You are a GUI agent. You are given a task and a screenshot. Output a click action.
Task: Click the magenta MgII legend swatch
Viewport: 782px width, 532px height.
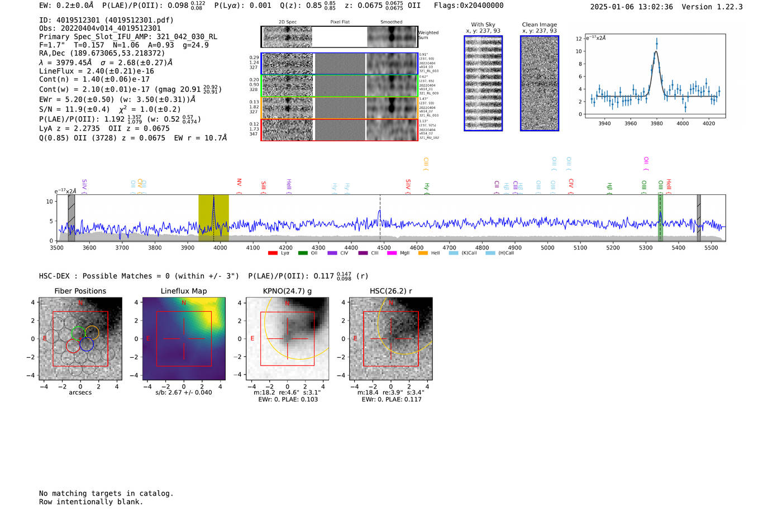(392, 253)
